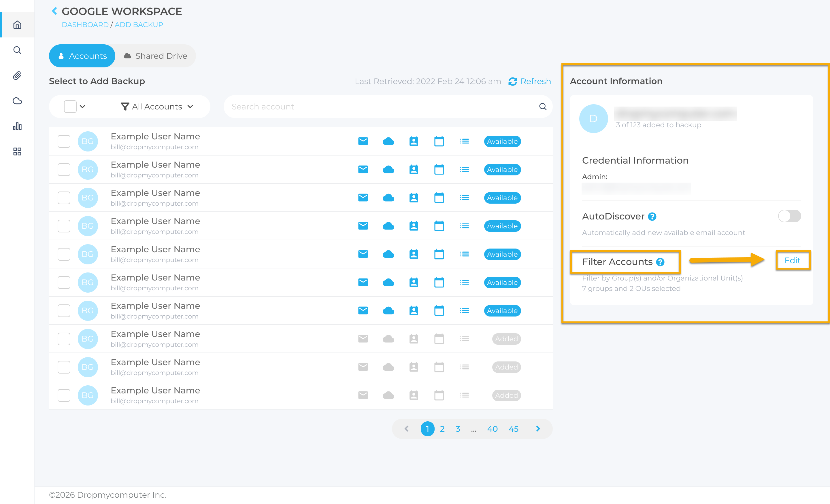Click the Filter Accounts help question mark icon
The width and height of the screenshot is (830, 504).
coord(660,262)
